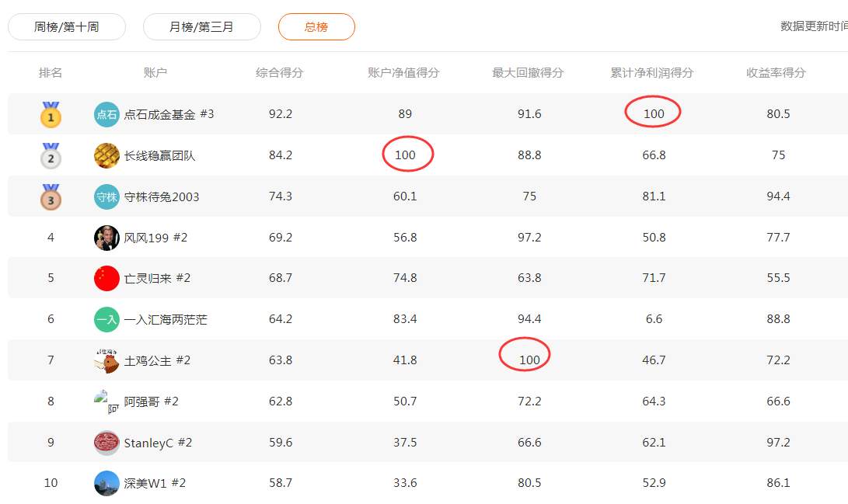The width and height of the screenshot is (848, 504).
Task: Click net profit score 6.6 for 一入汇海两茫茫
Action: (654, 318)
